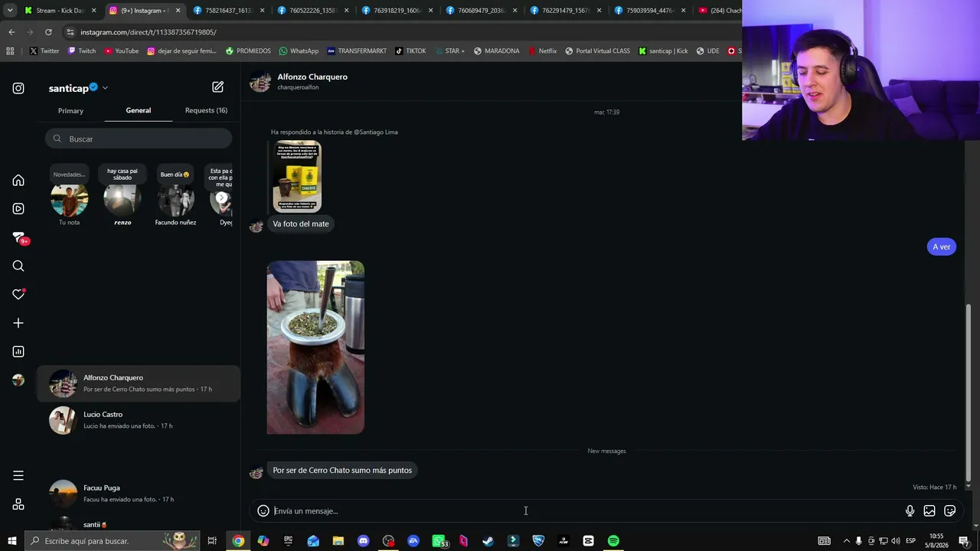This screenshot has height=551, width=980.
Task: Show hidden system tray icons
Action: [x=846, y=541]
